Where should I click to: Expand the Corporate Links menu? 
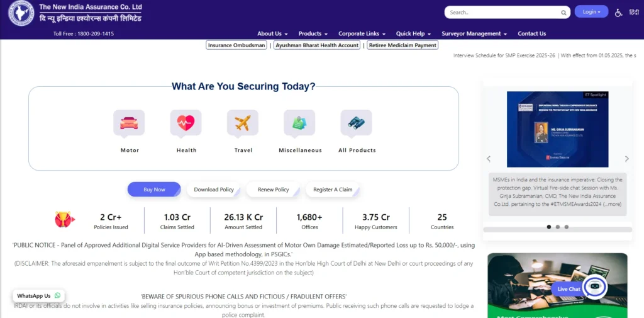(x=362, y=34)
